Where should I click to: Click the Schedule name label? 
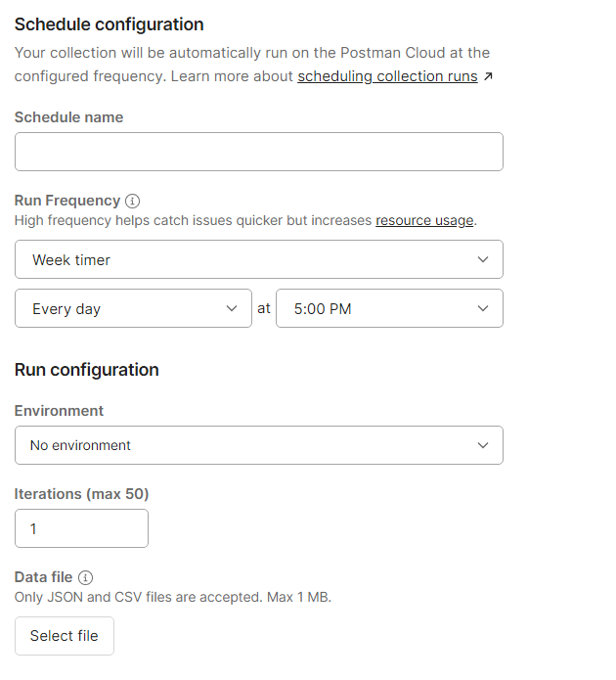click(68, 117)
